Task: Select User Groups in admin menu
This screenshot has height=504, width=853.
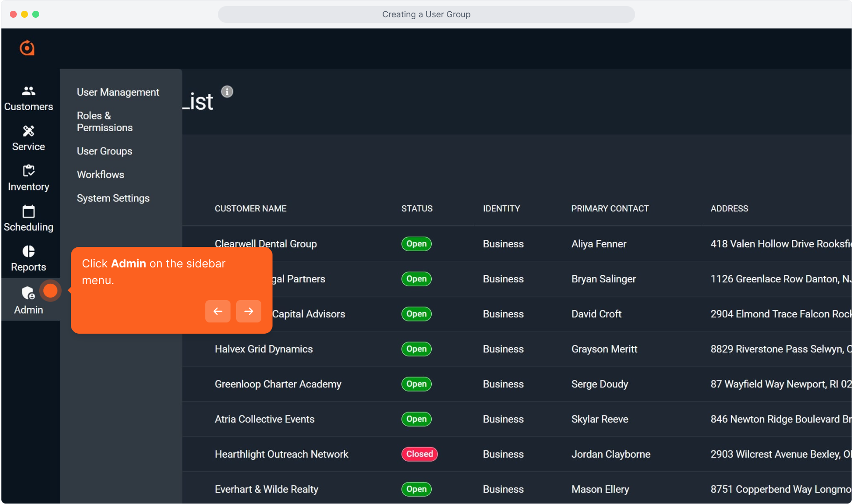Action: (x=105, y=151)
